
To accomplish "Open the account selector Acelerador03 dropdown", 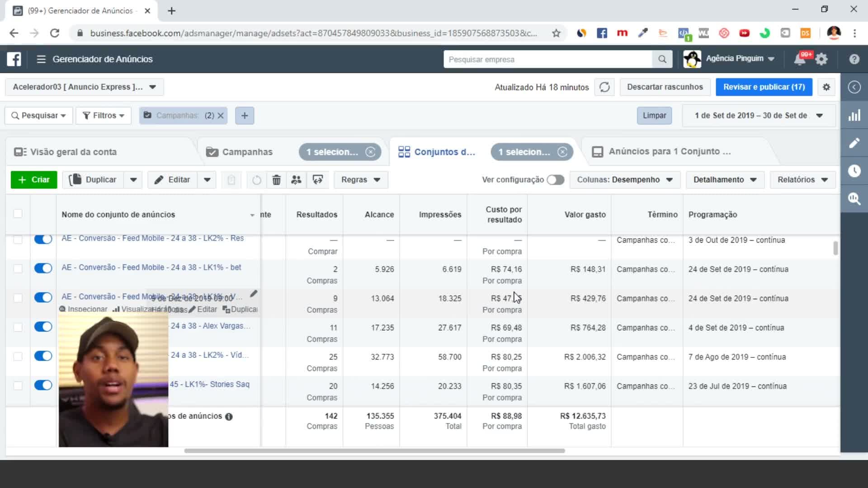I will 85,87.
